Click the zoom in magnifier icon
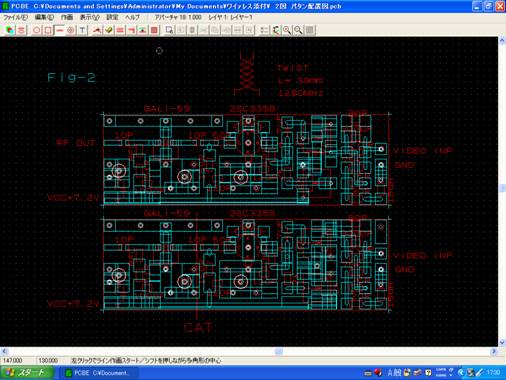Screen dimensions: 506x380 (287, 30)
